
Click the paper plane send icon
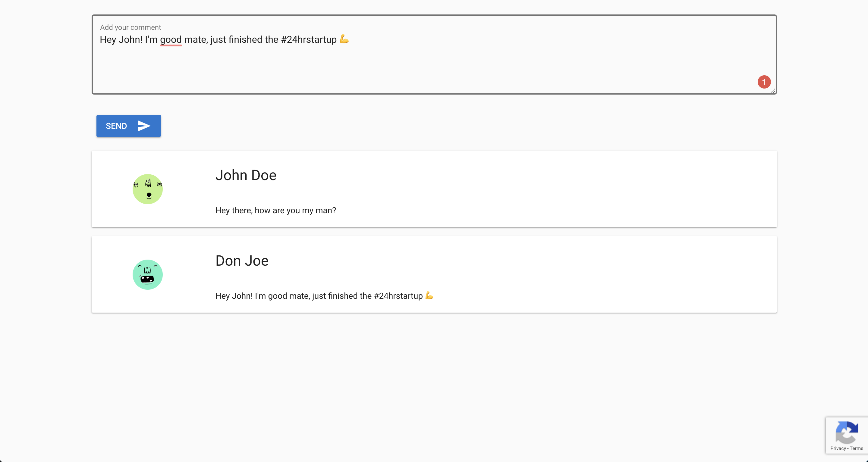tap(144, 126)
